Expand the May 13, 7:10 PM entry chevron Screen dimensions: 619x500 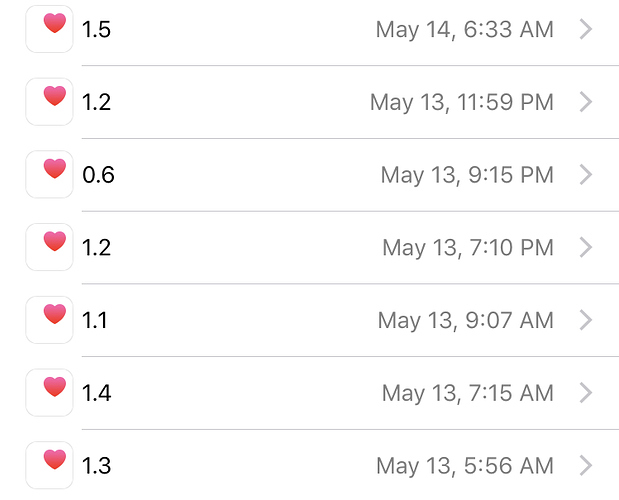coord(586,247)
